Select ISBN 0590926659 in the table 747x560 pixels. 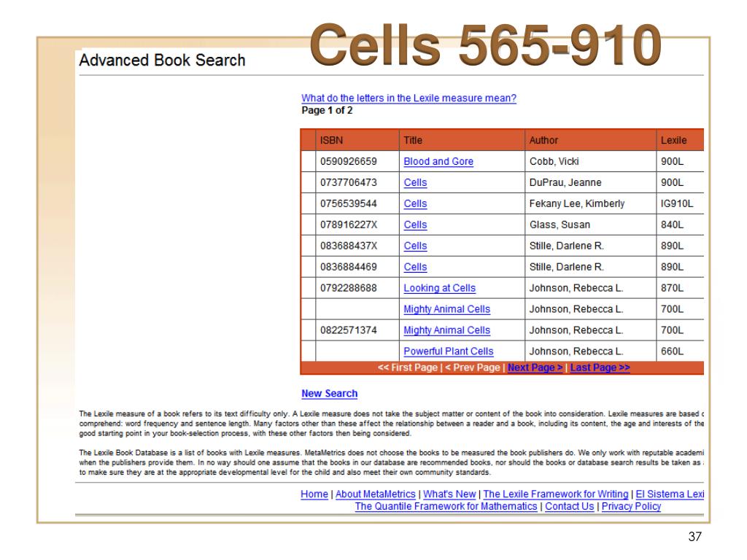pos(348,161)
